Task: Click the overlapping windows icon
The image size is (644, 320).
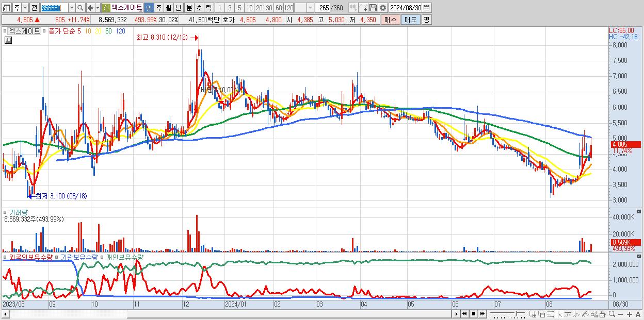Action: coord(542,314)
